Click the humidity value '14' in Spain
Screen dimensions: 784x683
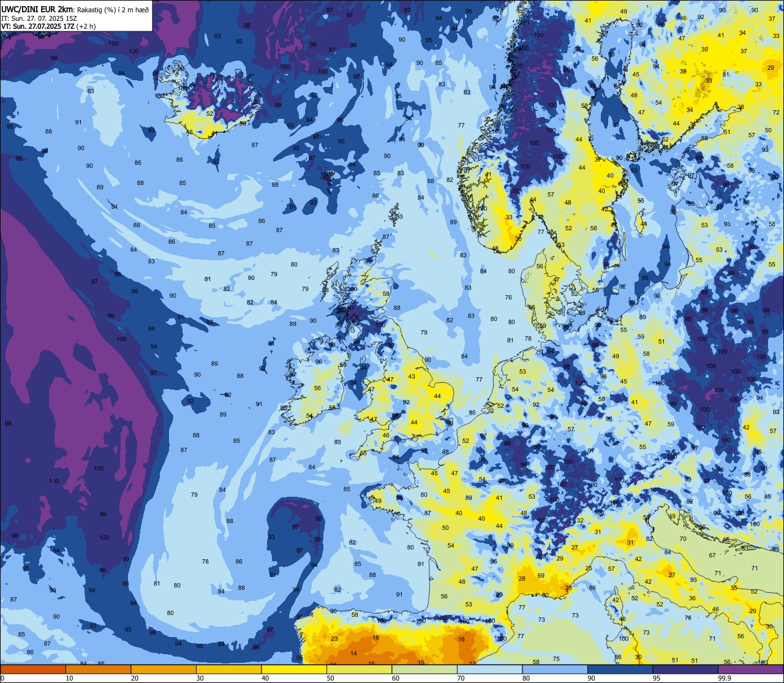353,654
